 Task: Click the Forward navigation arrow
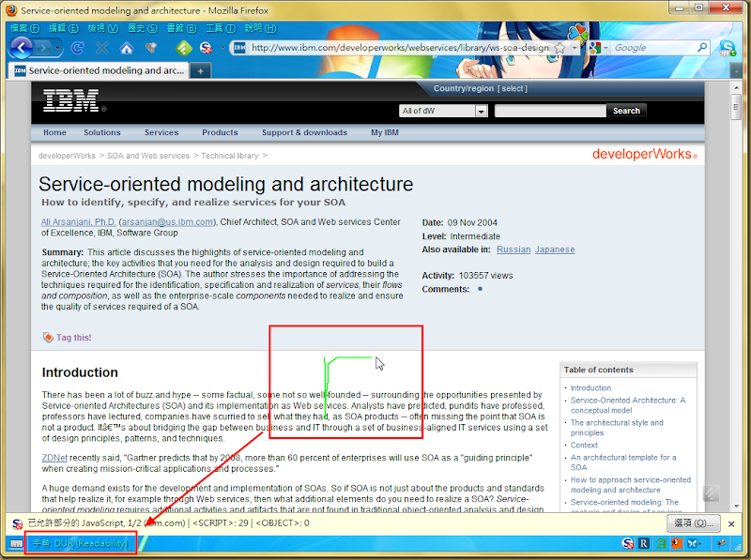coord(44,48)
